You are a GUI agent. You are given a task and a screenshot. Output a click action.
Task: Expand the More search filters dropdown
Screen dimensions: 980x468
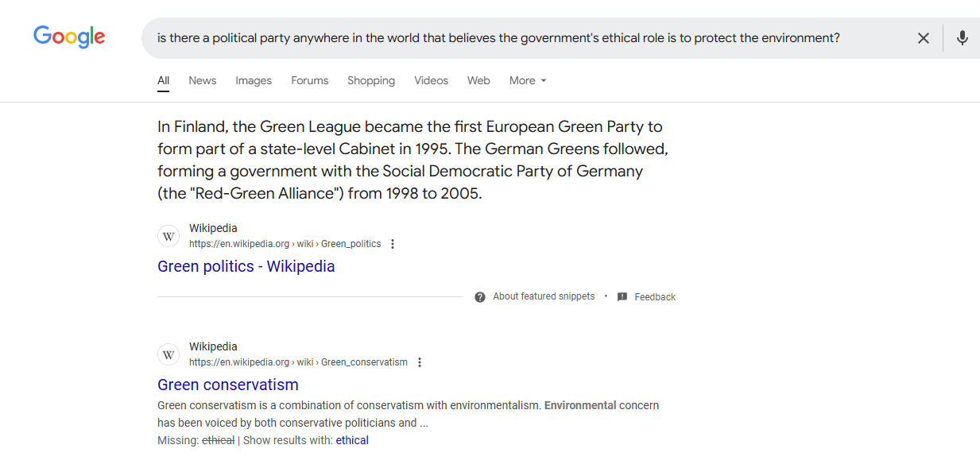click(x=528, y=80)
